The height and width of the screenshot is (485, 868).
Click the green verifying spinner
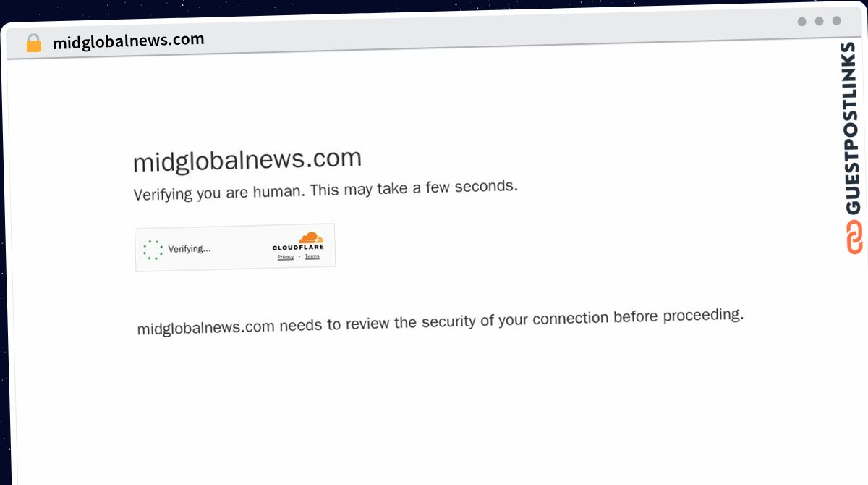(153, 250)
